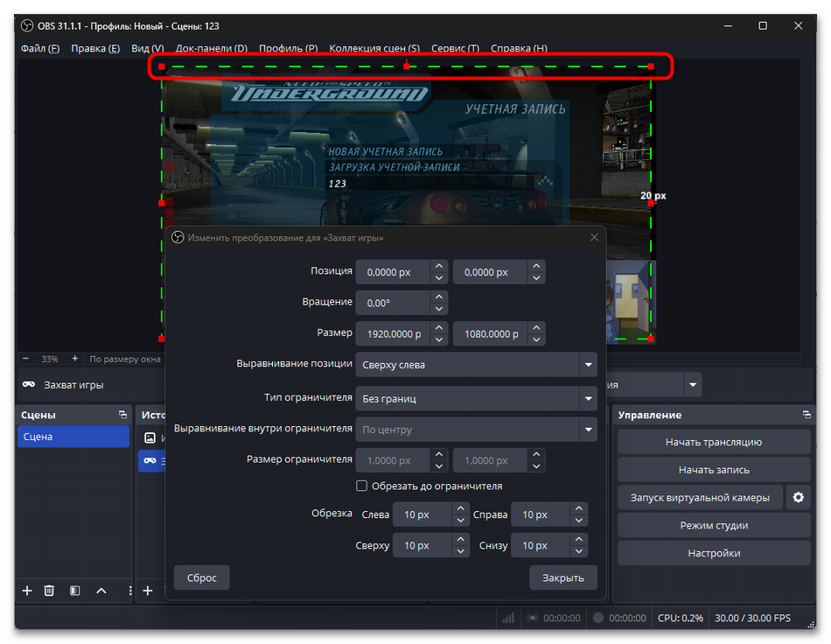Add a new source with the plus icon

click(148, 591)
